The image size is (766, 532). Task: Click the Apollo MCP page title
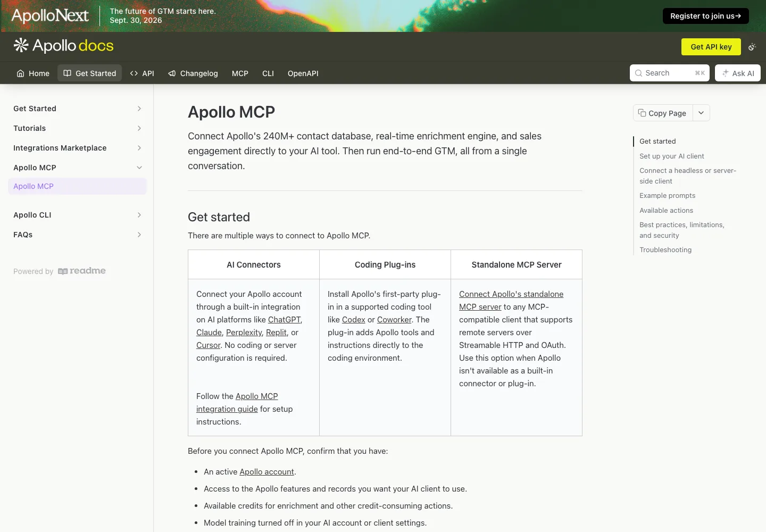tap(231, 112)
